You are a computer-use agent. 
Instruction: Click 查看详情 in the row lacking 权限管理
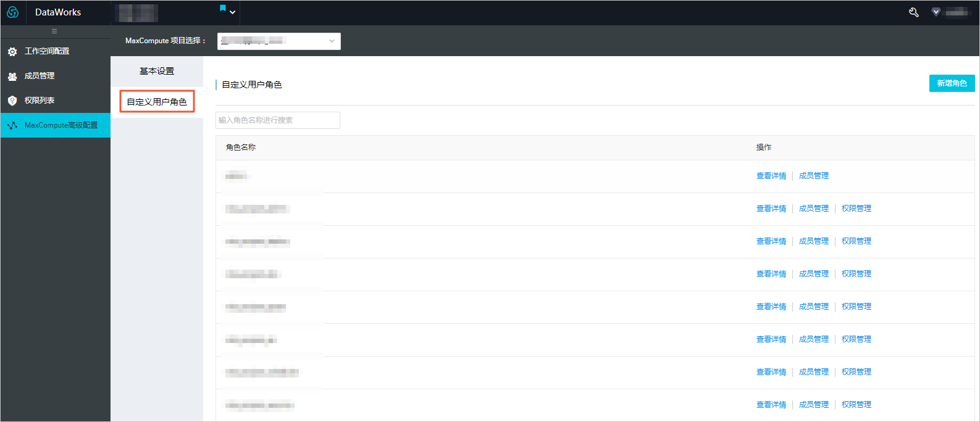pyautogui.click(x=771, y=176)
